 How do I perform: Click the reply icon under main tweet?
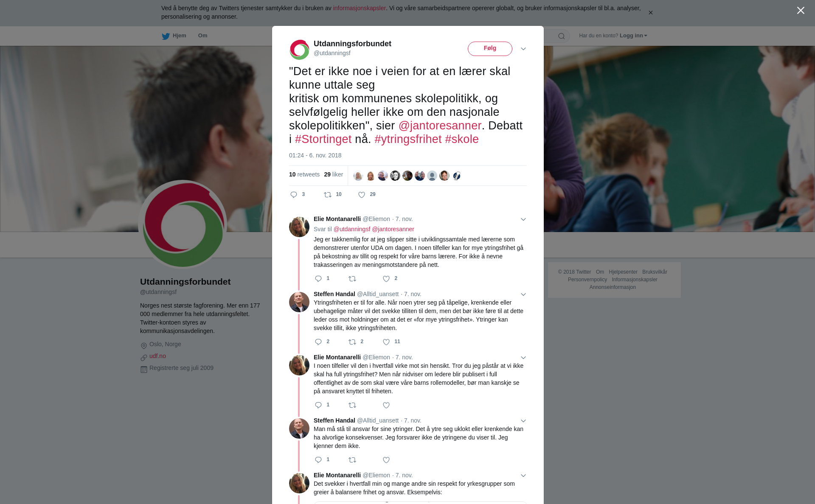tap(294, 195)
